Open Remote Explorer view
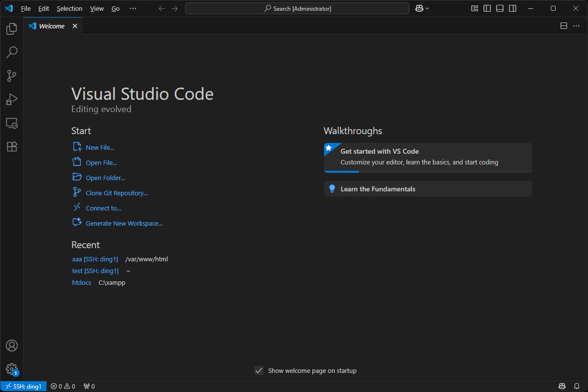Image resolution: width=588 pixels, height=392 pixels. 12,123
